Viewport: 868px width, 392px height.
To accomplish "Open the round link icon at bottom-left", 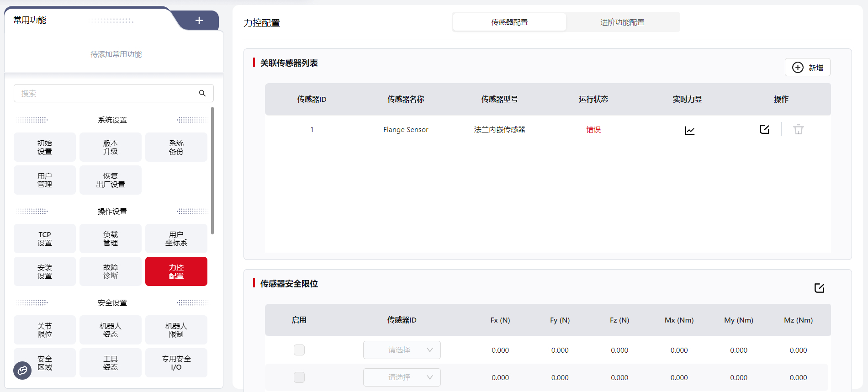I will coord(22,371).
